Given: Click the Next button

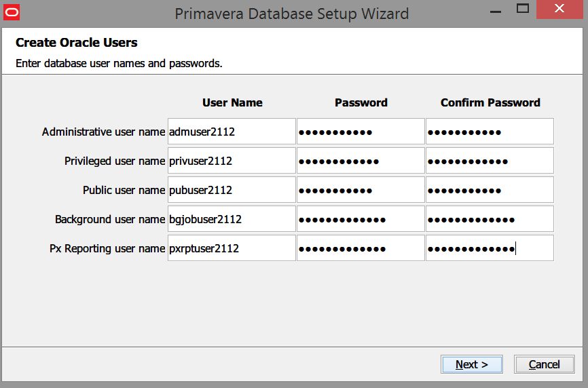Looking at the screenshot, I should coord(472,364).
